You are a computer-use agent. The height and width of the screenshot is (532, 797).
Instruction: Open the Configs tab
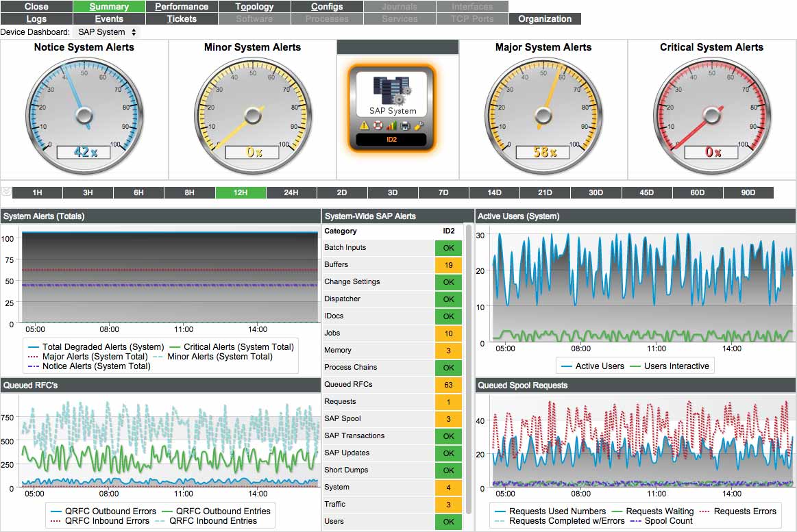[x=327, y=7]
